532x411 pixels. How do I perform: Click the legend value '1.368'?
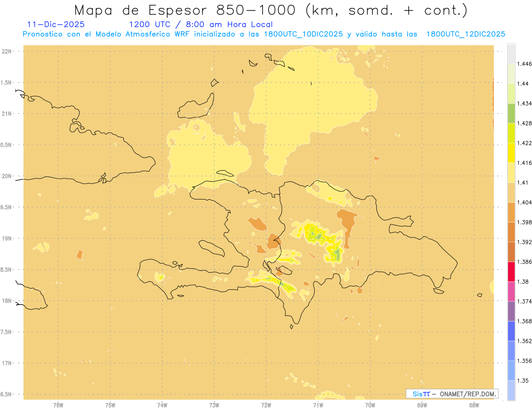525,321
